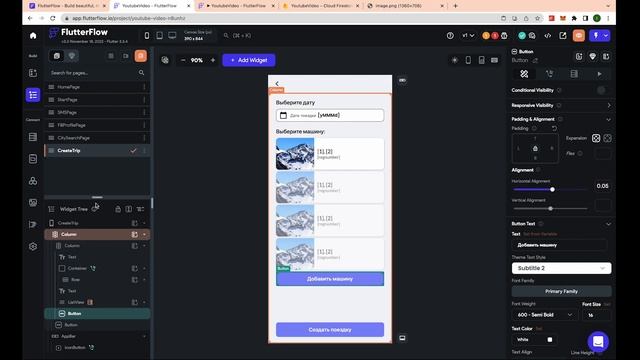Open the View Code icon

click(547, 36)
